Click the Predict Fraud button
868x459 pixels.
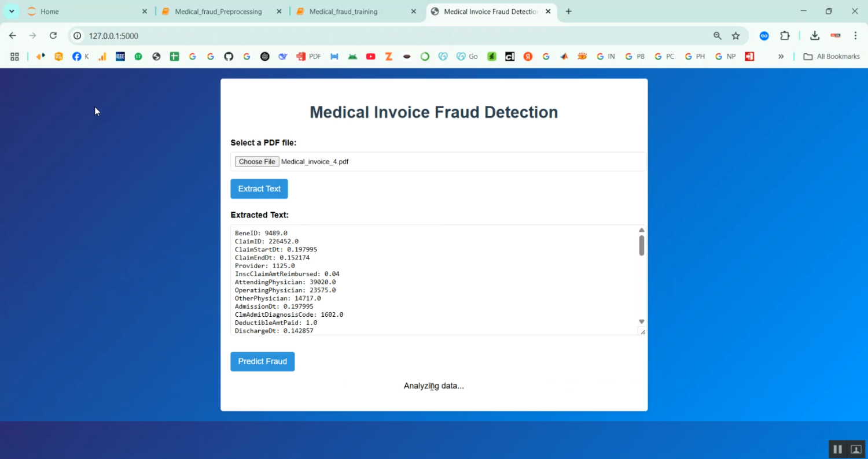(263, 361)
